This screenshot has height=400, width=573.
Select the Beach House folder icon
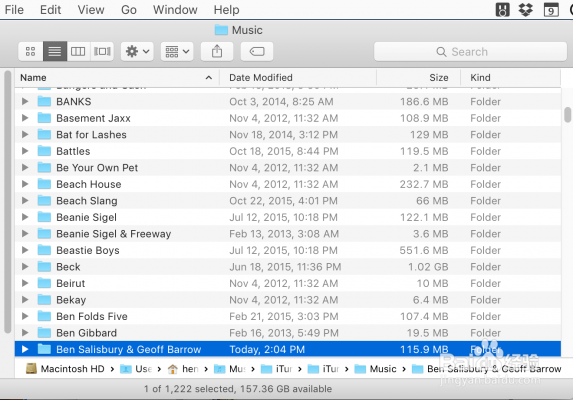(x=44, y=184)
